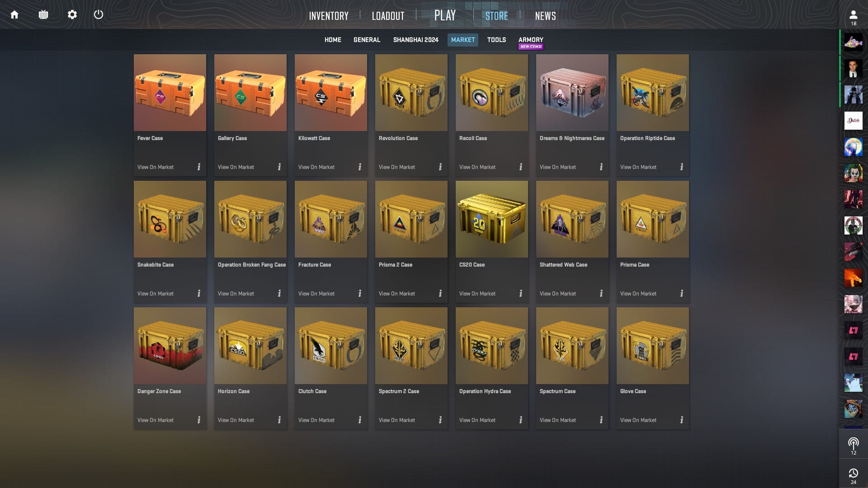Select the Dreams & Nightmares Case thumbnail
Image resolution: width=868 pixels, height=488 pixels.
pos(572,93)
